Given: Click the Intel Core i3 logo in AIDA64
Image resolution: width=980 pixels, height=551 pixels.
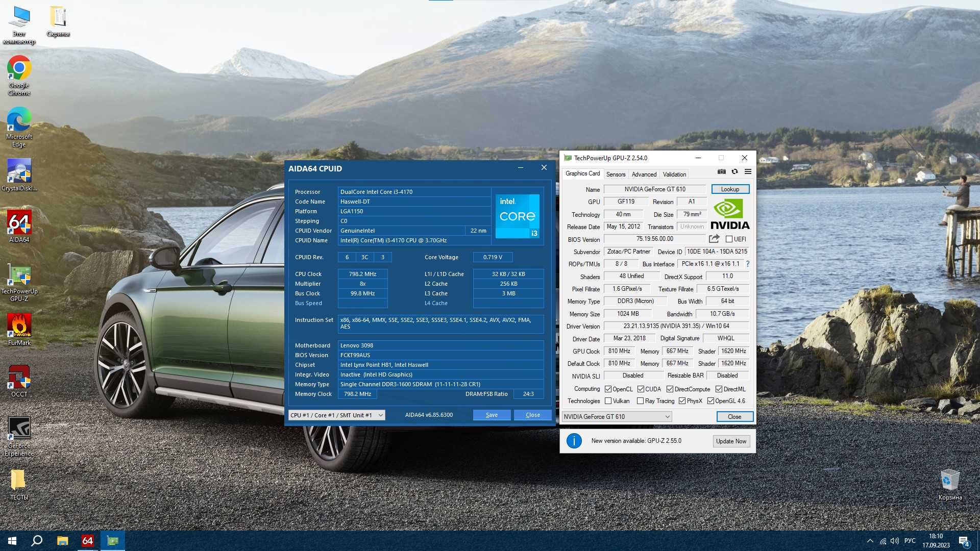Looking at the screenshot, I should 518,216.
